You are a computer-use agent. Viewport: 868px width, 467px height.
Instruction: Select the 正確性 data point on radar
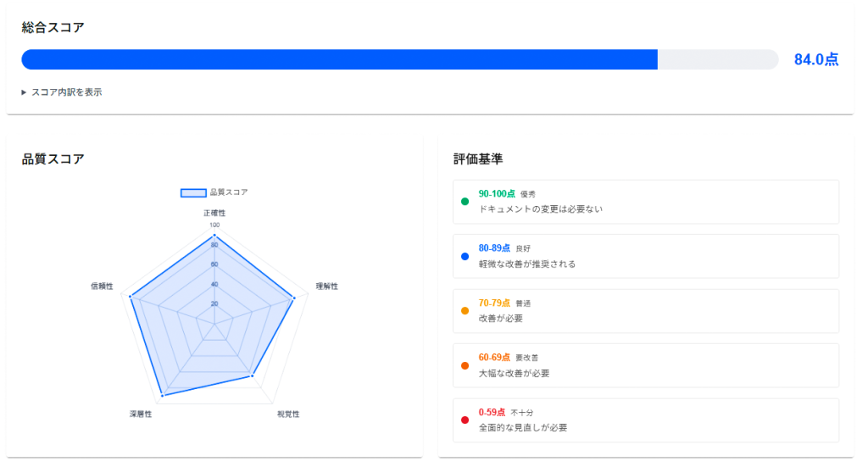pos(214,236)
